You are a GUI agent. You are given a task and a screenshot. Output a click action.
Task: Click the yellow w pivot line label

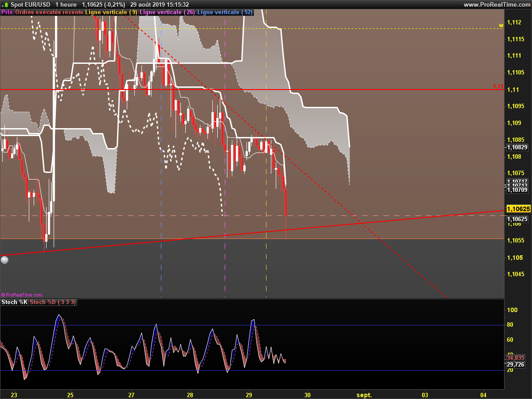tap(501, 25)
